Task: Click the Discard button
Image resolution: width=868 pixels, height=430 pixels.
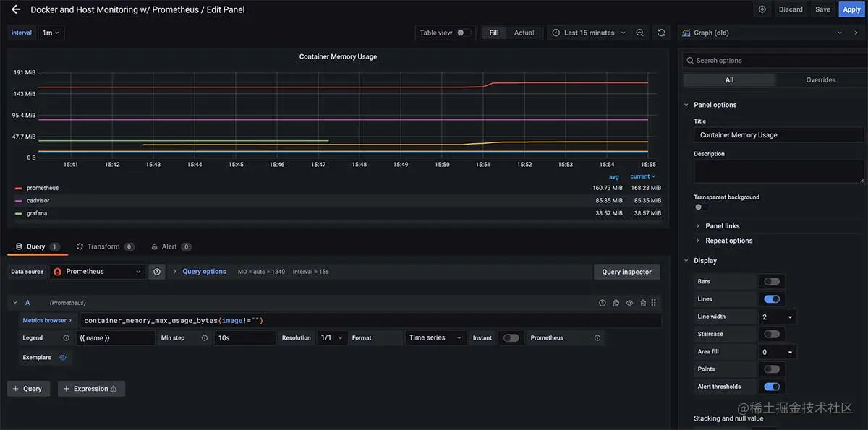Action: pyautogui.click(x=791, y=9)
